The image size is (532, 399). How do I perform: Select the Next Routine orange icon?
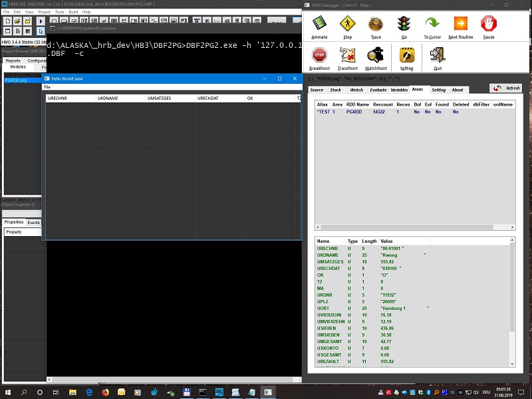point(460,25)
